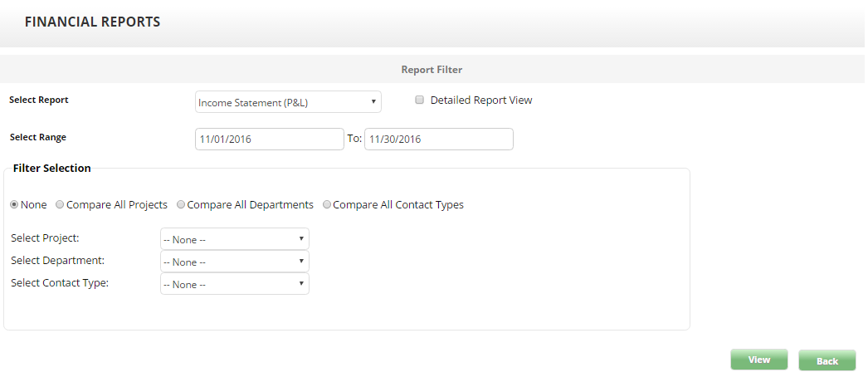Click the Filter Selection group heading

coord(51,168)
